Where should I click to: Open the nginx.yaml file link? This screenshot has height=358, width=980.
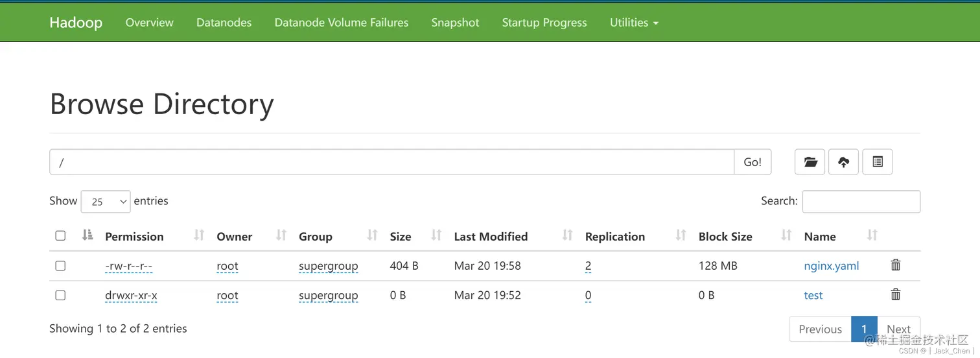click(832, 266)
